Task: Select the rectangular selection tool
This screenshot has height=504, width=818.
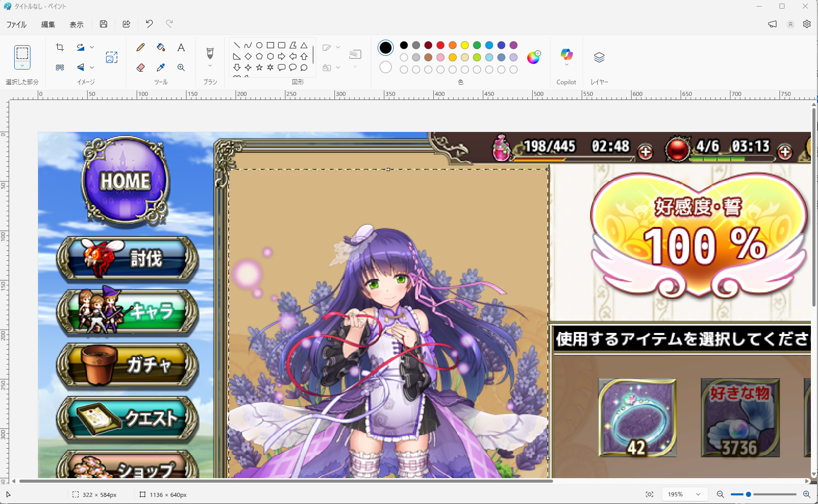Action: pos(22,53)
